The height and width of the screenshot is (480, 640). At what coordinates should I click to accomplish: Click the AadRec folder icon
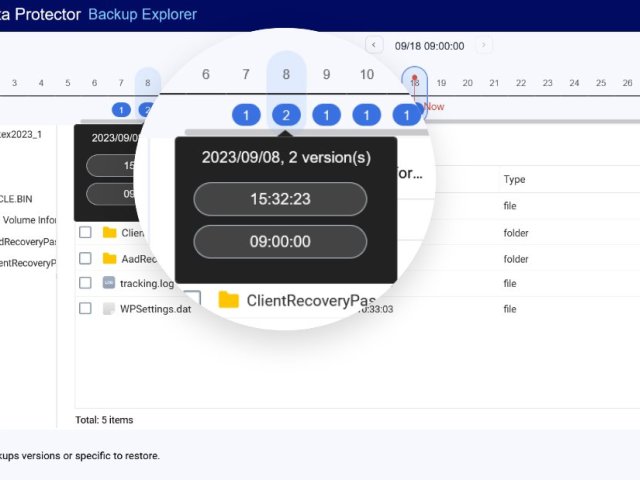[109, 258]
